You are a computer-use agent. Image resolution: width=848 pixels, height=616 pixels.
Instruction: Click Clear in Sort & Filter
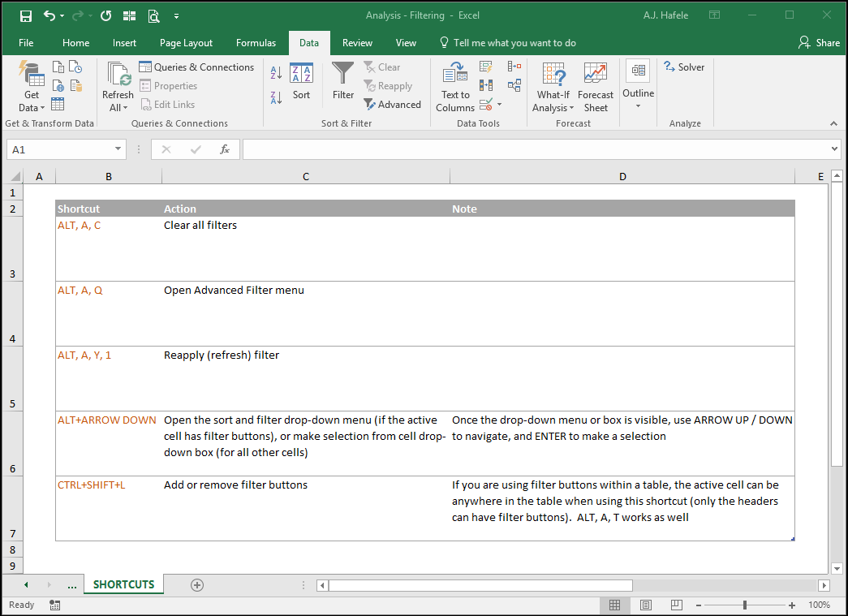pos(382,67)
